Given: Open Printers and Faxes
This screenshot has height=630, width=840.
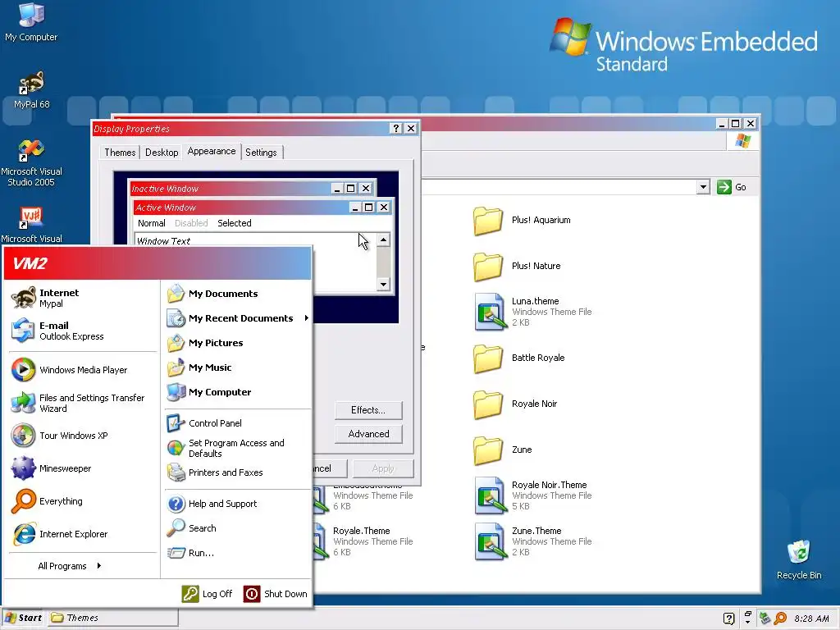Looking at the screenshot, I should point(237,472).
